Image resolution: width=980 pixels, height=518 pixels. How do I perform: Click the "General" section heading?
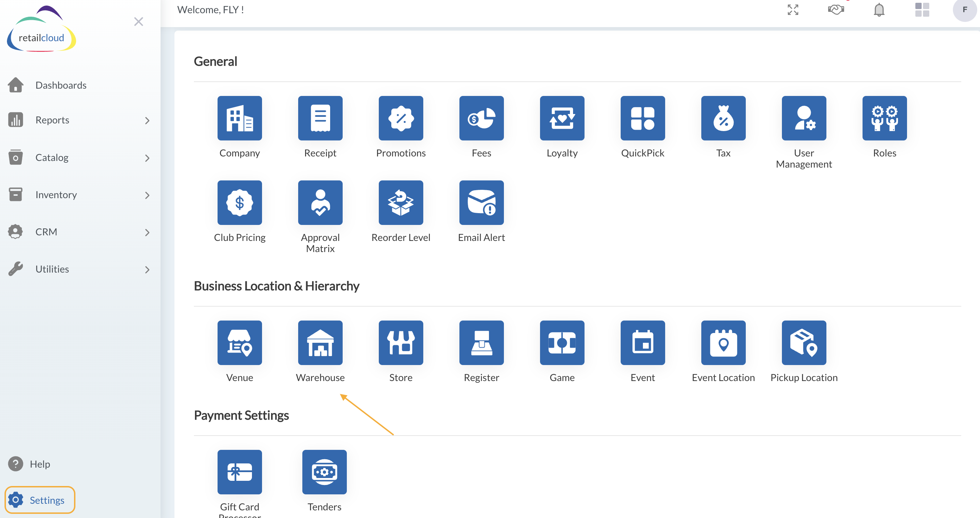215,61
